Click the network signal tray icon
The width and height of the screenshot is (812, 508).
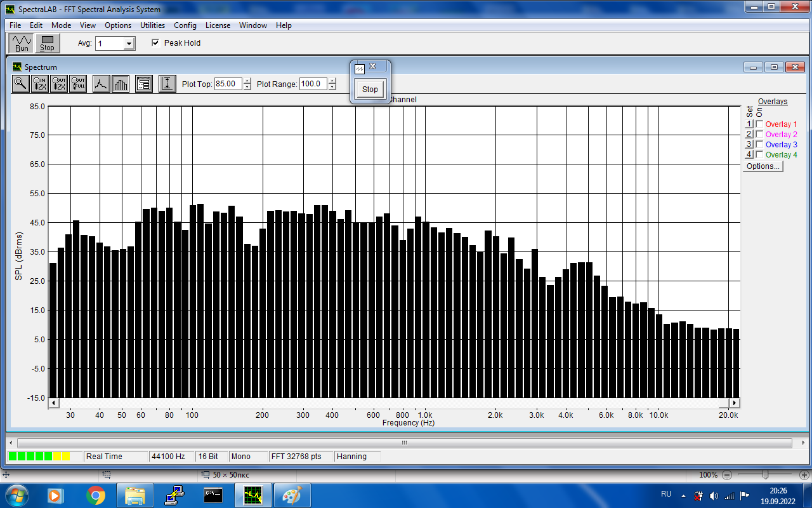pos(730,495)
